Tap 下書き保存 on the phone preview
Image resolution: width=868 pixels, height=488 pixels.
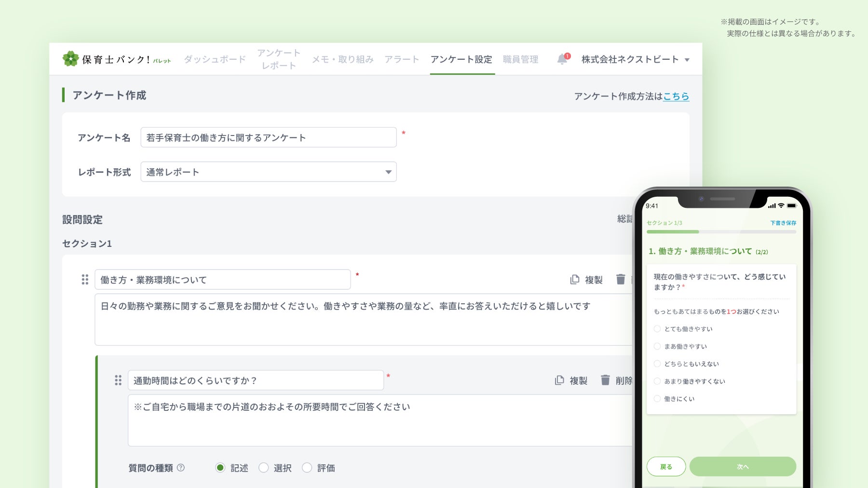[783, 223]
